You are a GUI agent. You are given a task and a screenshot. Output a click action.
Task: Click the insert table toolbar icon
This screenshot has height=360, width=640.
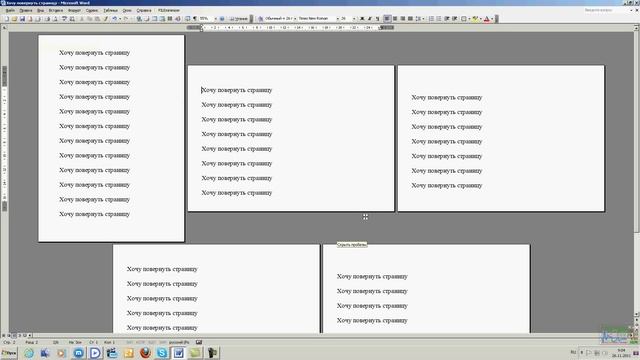[x=155, y=19]
